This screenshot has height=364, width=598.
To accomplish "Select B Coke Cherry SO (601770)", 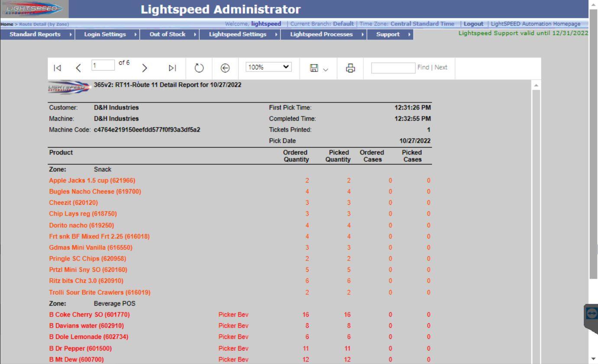I will (x=89, y=315).
